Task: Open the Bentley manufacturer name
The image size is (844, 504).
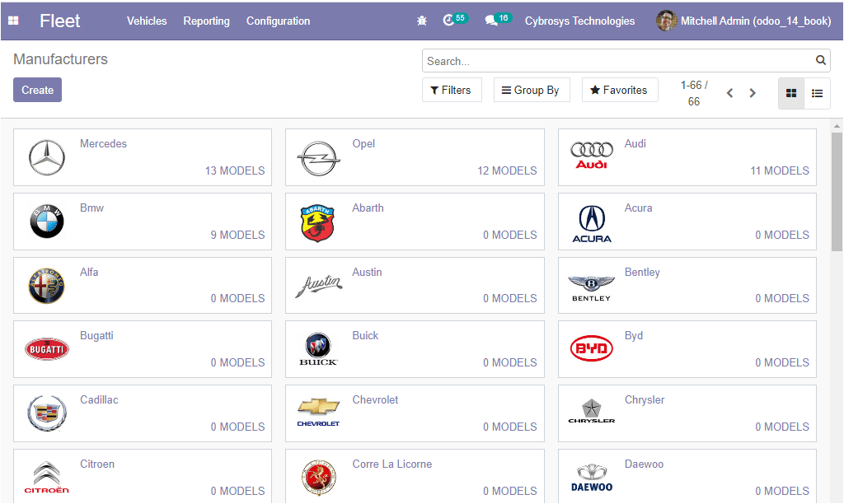Action: point(642,272)
